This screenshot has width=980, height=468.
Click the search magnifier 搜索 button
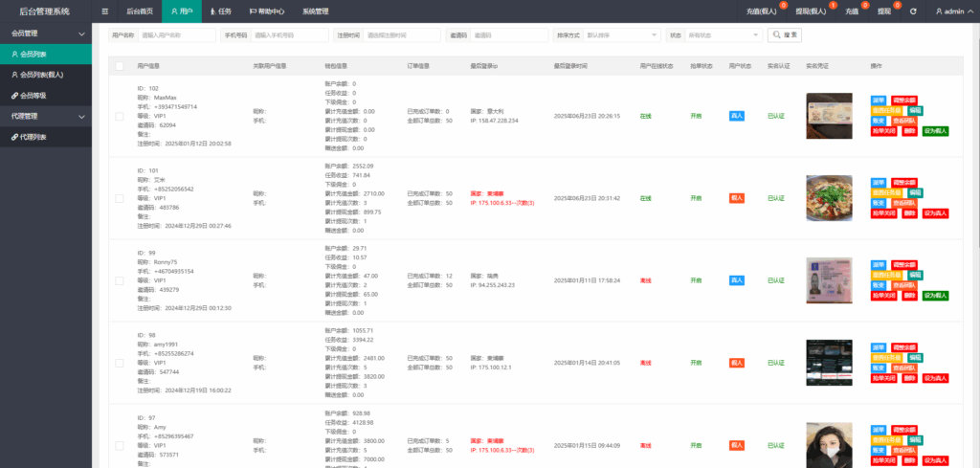point(784,34)
